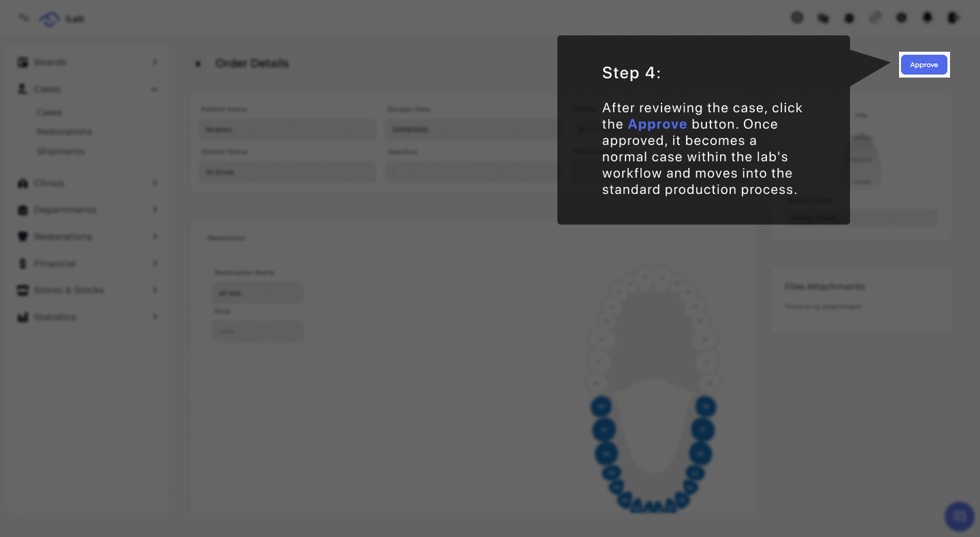This screenshot has width=980, height=537.
Task: Toggle the sidebar collapse icon beside the logo
Action: tap(24, 18)
